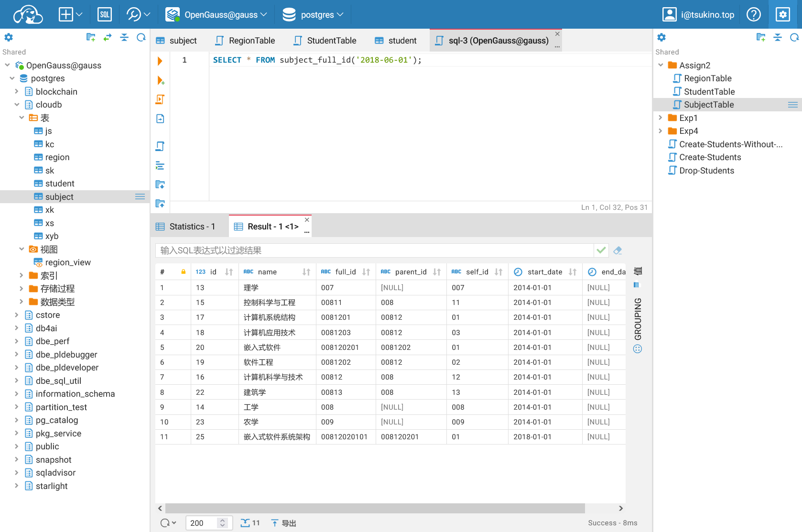802x532 pixels.
Task: Open the settings gear in the top right
Action: (782, 15)
